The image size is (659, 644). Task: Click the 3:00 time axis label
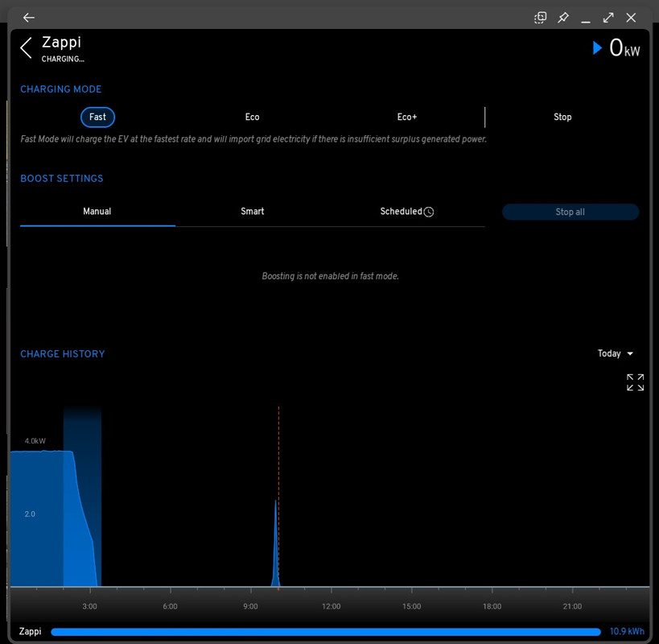pos(89,607)
